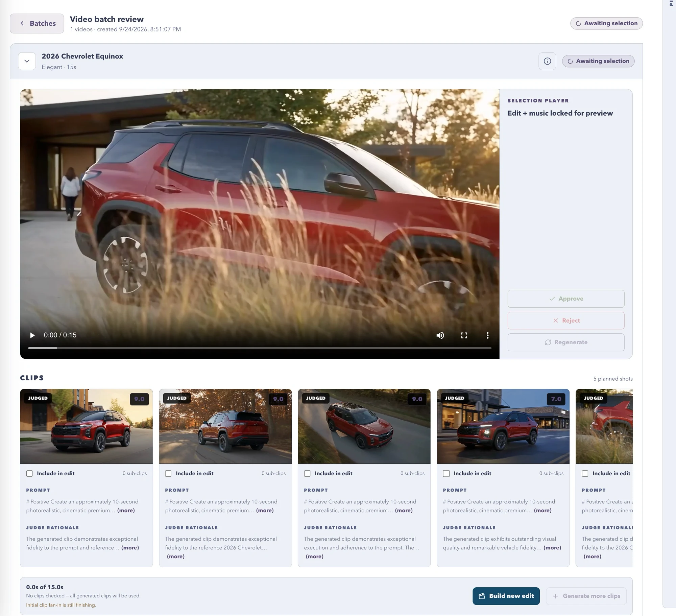Open fifth clip thumbnail with tall grass
The width and height of the screenshot is (676, 616).
pyautogui.click(x=604, y=426)
